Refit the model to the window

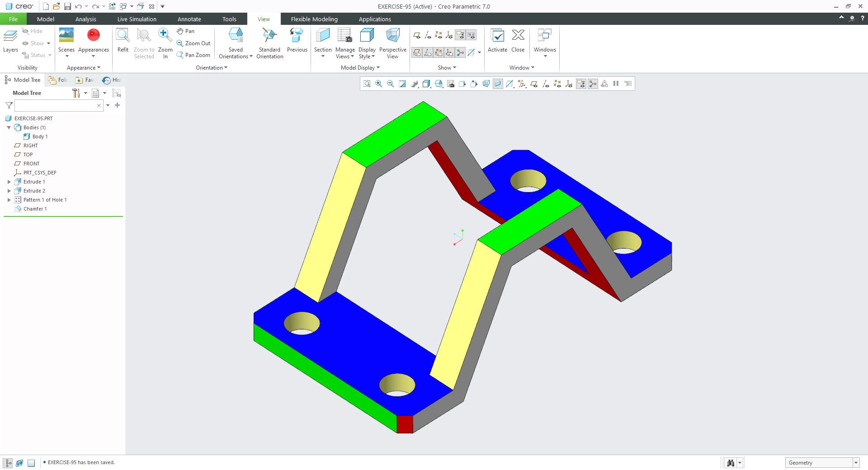tap(123, 41)
